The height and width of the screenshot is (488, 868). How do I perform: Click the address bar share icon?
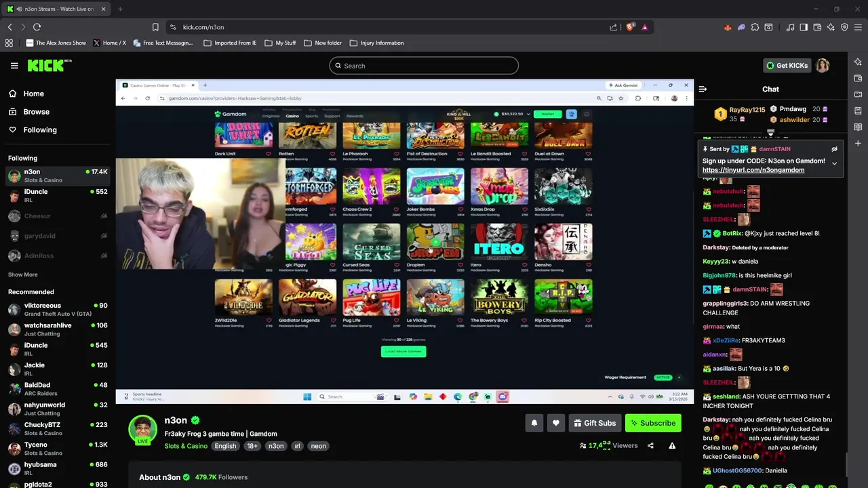(613, 27)
